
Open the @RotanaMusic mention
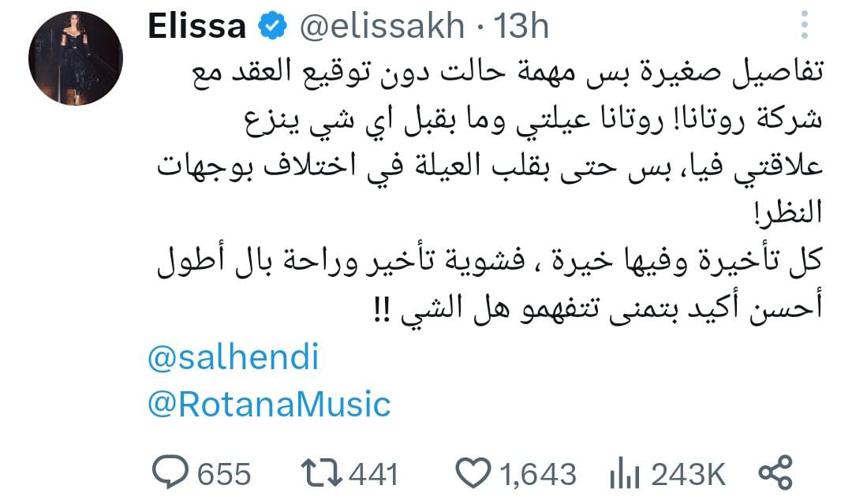(x=269, y=404)
